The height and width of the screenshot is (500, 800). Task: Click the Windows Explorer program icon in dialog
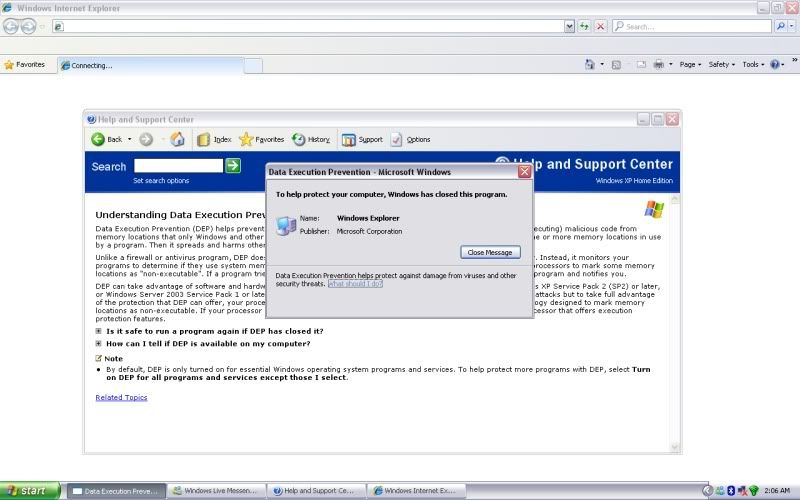[286, 225]
